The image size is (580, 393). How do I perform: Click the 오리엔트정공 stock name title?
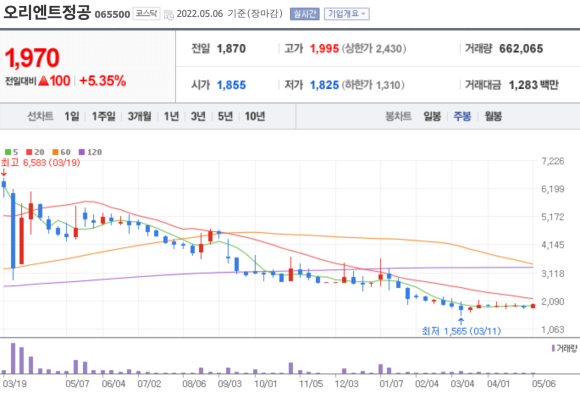47,13
